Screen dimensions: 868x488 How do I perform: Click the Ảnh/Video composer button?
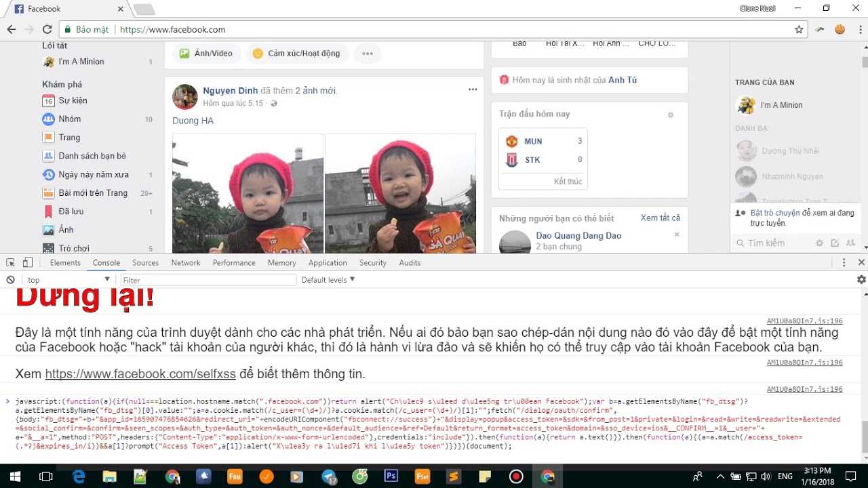tap(207, 54)
